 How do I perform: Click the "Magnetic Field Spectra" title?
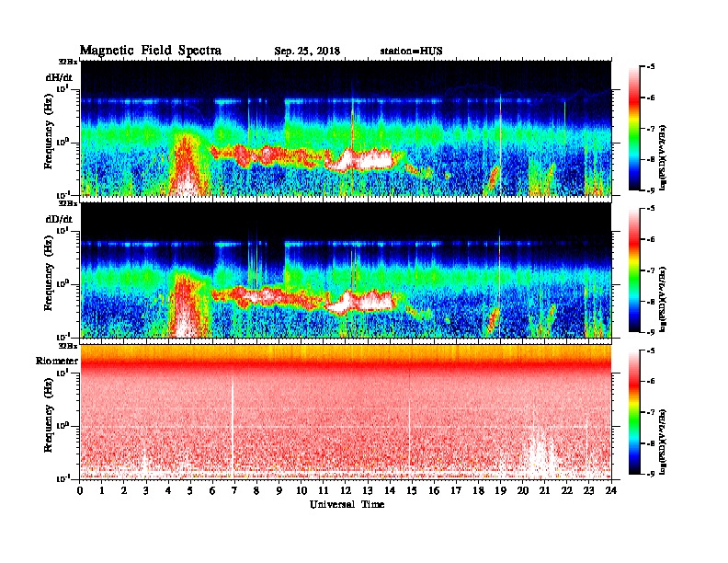click(x=151, y=51)
